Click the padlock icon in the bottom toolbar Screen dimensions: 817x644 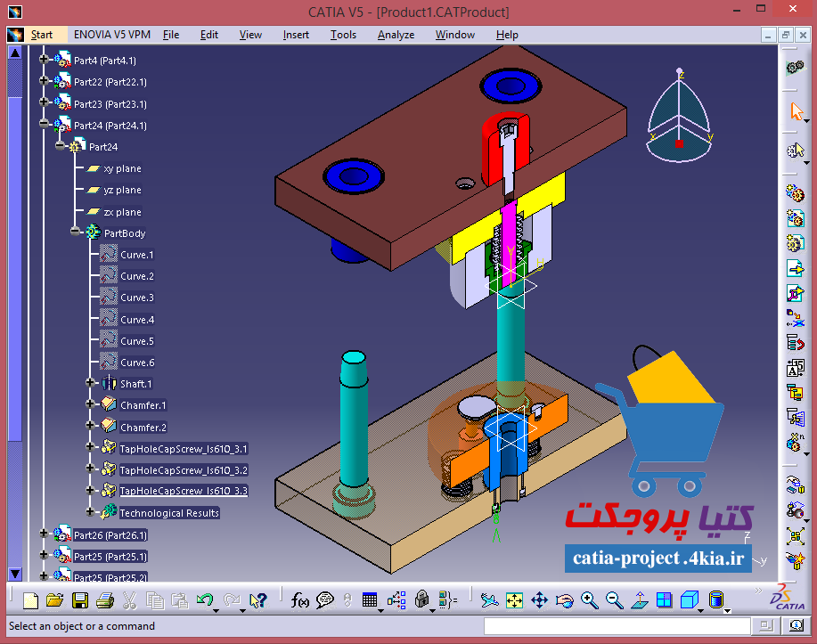421,599
